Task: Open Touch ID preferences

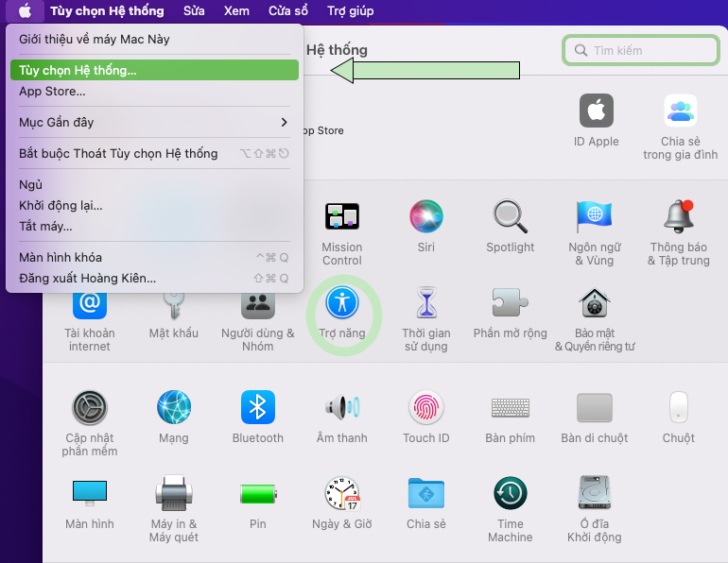Action: pyautogui.click(x=425, y=417)
